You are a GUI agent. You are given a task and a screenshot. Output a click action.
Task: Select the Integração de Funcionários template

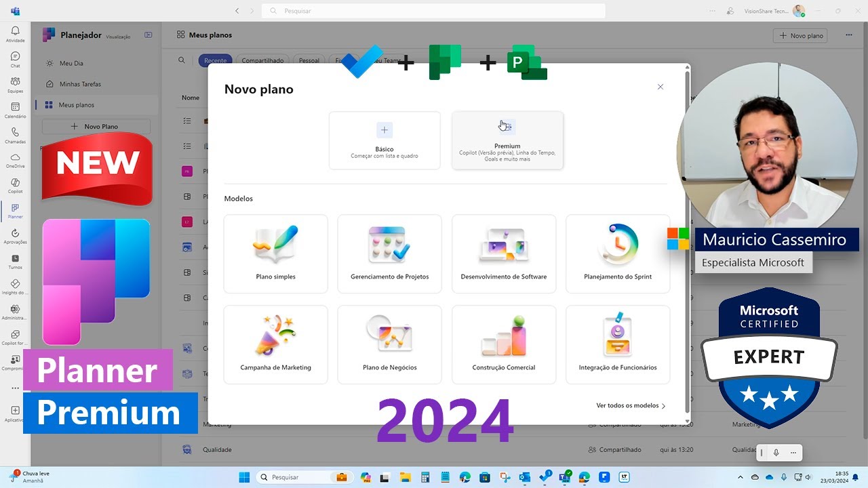click(x=618, y=344)
